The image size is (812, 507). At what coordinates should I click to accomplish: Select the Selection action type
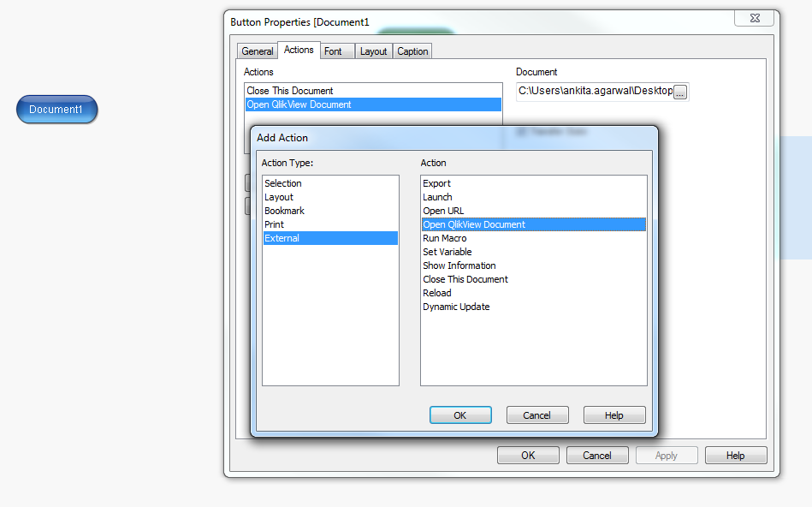point(330,183)
